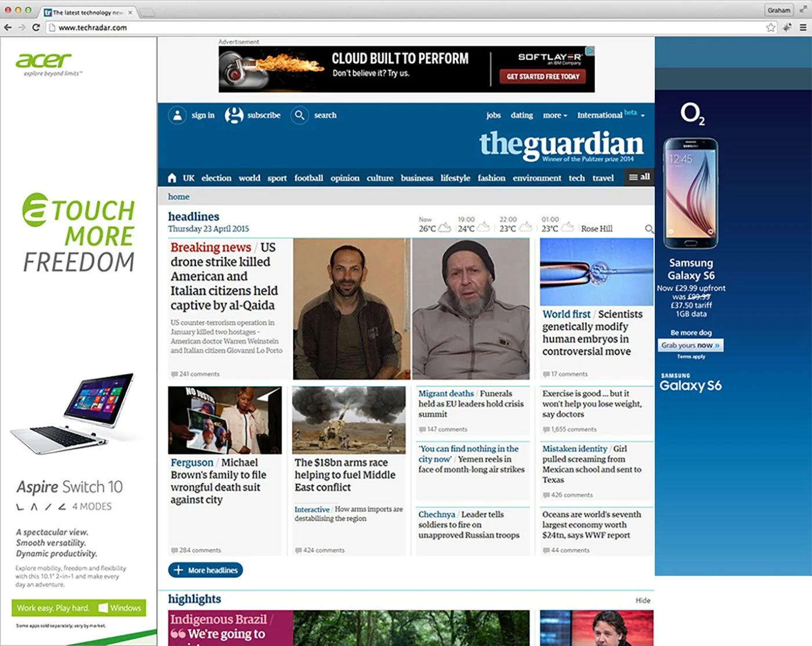Click the More headlines button
Image resolution: width=812 pixels, height=646 pixels.
(x=205, y=570)
